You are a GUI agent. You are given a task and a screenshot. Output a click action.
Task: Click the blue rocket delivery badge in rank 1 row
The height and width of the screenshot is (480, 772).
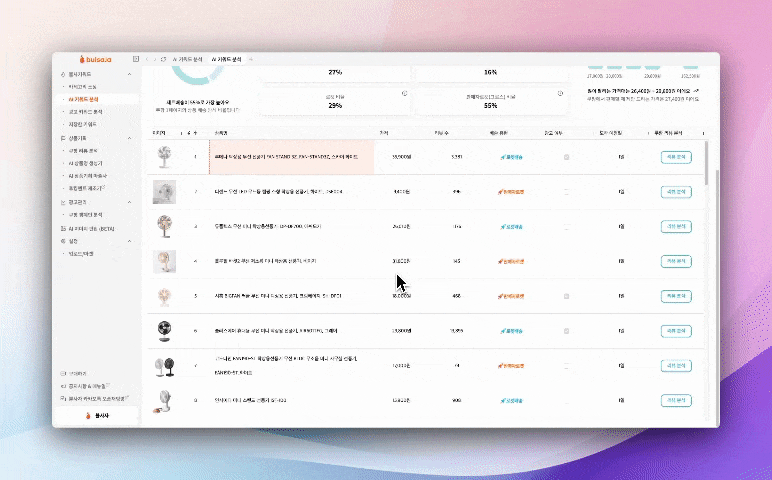[x=512, y=157]
